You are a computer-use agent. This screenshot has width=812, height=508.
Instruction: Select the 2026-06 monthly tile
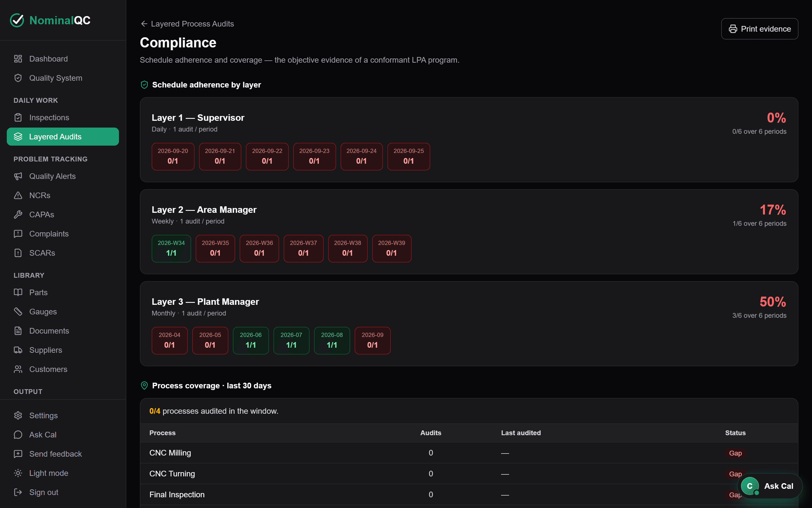(251, 341)
